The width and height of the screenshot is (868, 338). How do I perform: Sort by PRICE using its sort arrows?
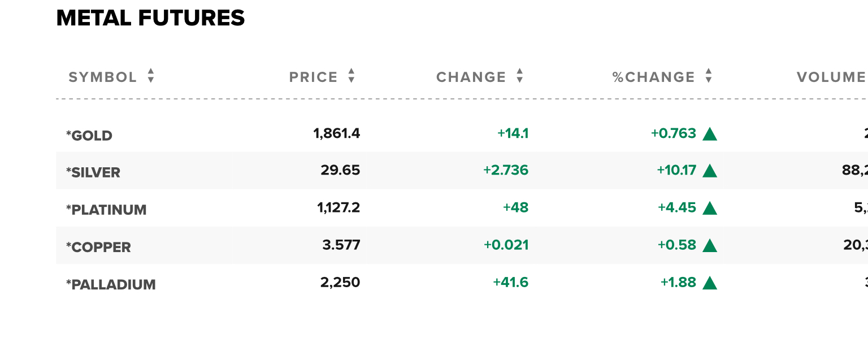[351, 76]
